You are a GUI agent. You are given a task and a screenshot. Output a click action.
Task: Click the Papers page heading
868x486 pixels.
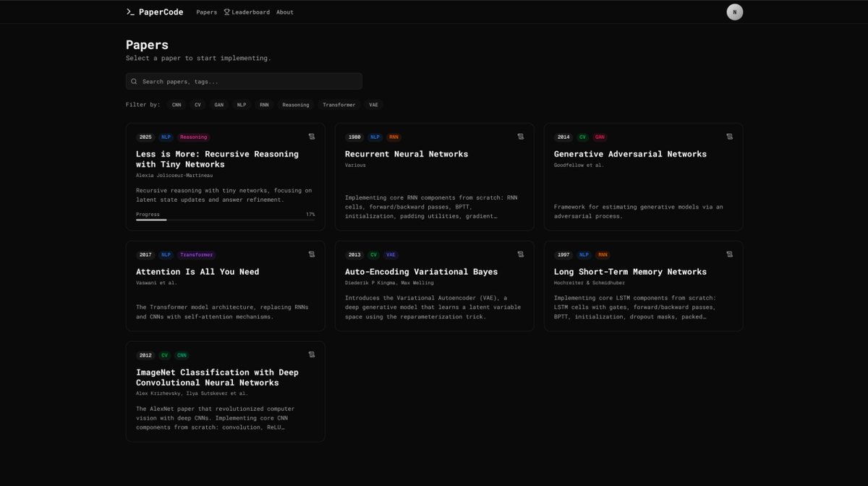[147, 45]
